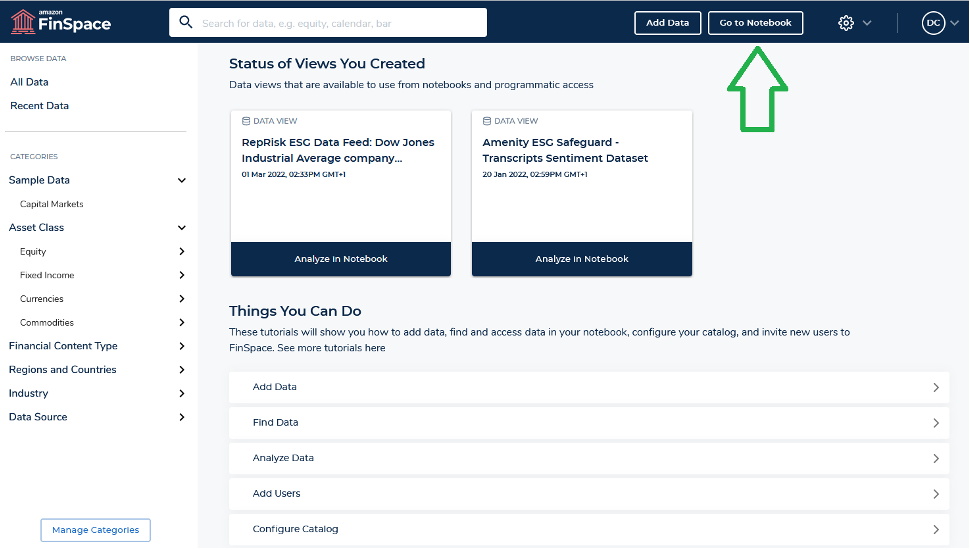This screenshot has height=550, width=970.
Task: Open the Add Users tutorial arrow
Action: click(x=936, y=494)
